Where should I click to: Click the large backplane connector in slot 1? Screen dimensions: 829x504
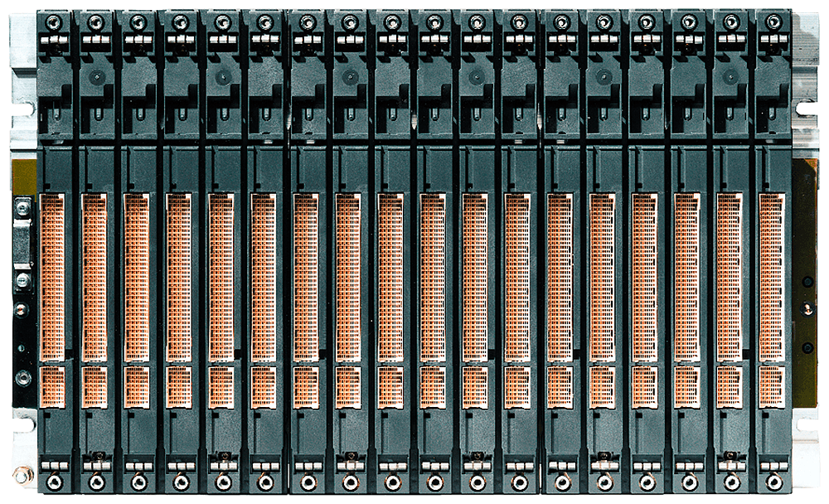[x=52, y=278]
